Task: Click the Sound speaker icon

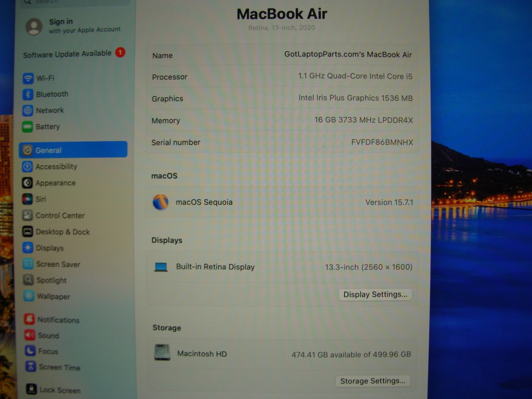Action: coord(30,335)
